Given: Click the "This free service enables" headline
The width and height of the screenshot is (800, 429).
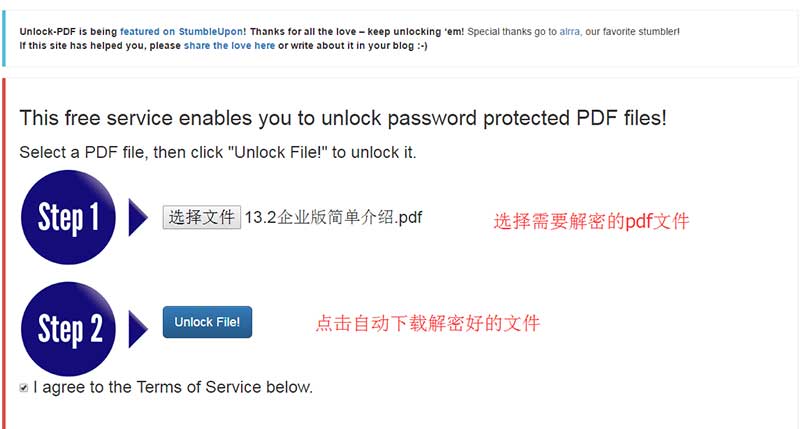Looking at the screenshot, I should [342, 118].
